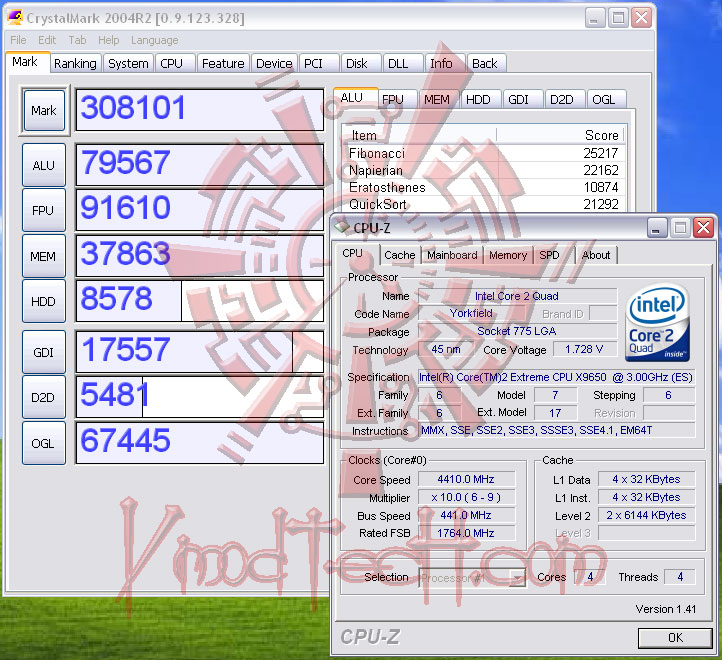Open the Language menu in CrystalMark
The image size is (722, 660).
155,40
